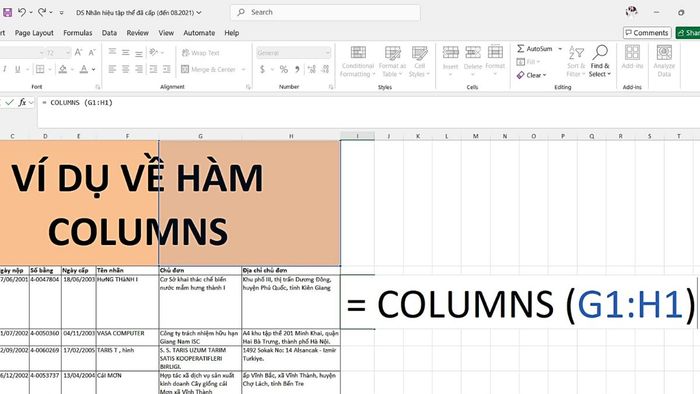Click the Increase Indent icon
Image resolution: width=700 pixels, height=394 pixels.
pyautogui.click(x=167, y=69)
